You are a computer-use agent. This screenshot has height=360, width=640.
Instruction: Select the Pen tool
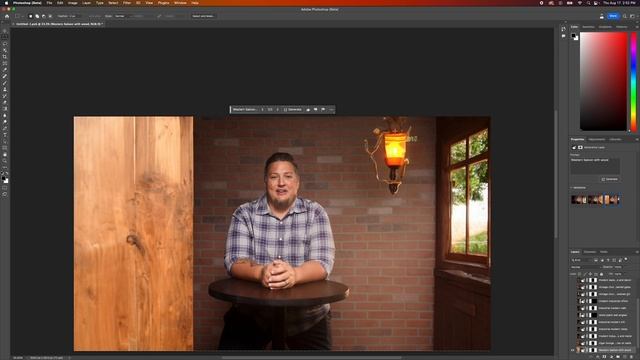coord(5,128)
